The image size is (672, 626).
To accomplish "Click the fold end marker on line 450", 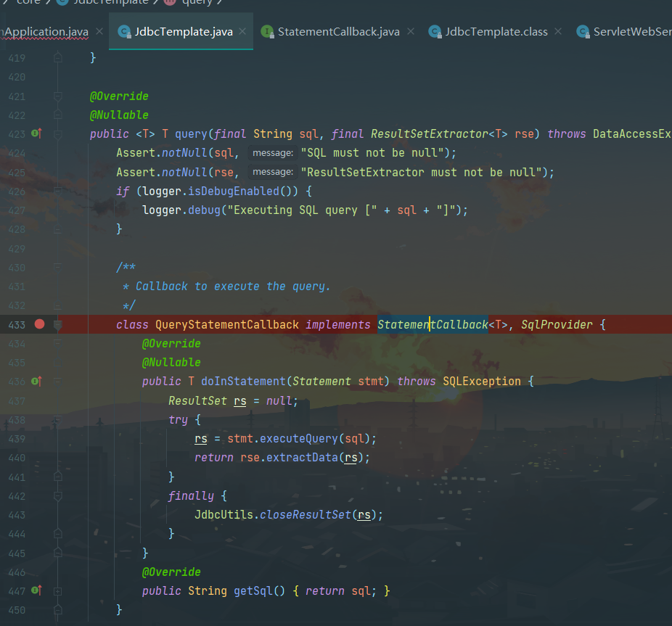I will point(58,610).
